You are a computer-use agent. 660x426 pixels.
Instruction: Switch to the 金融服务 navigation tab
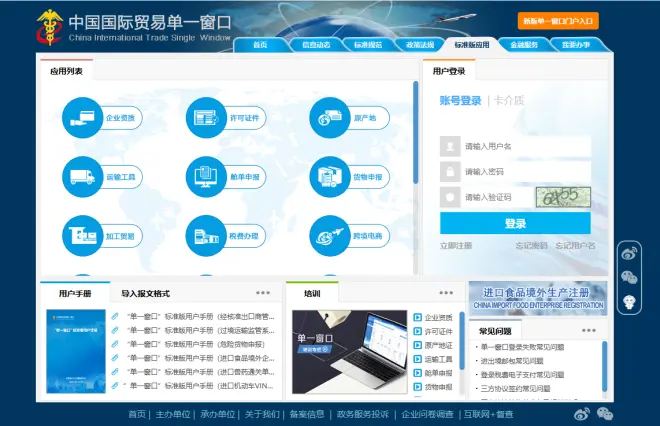tap(524, 45)
